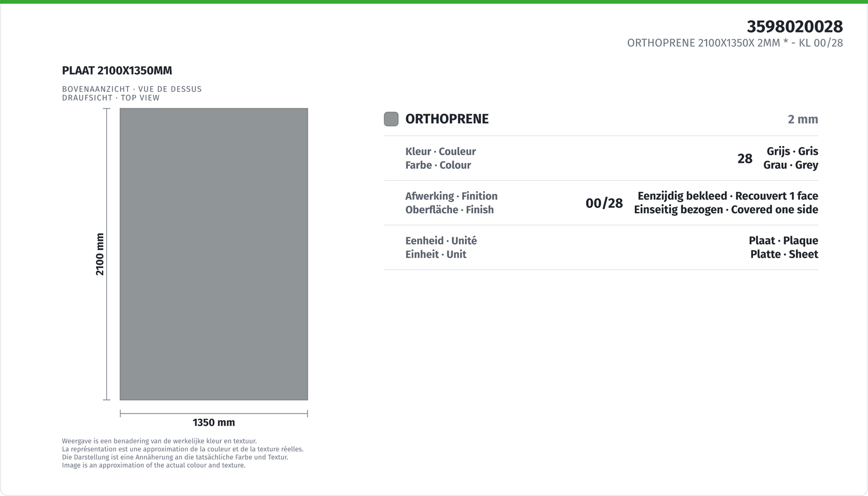Click the Die Darstellung ist eine Annäherung line
This screenshot has height=496, width=868.
pyautogui.click(x=175, y=457)
